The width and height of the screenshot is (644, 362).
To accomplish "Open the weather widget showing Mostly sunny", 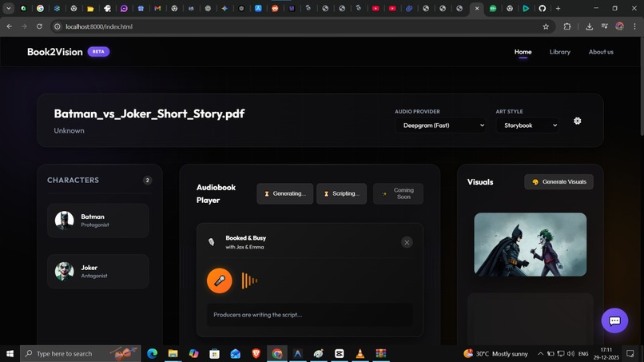I will point(495,353).
